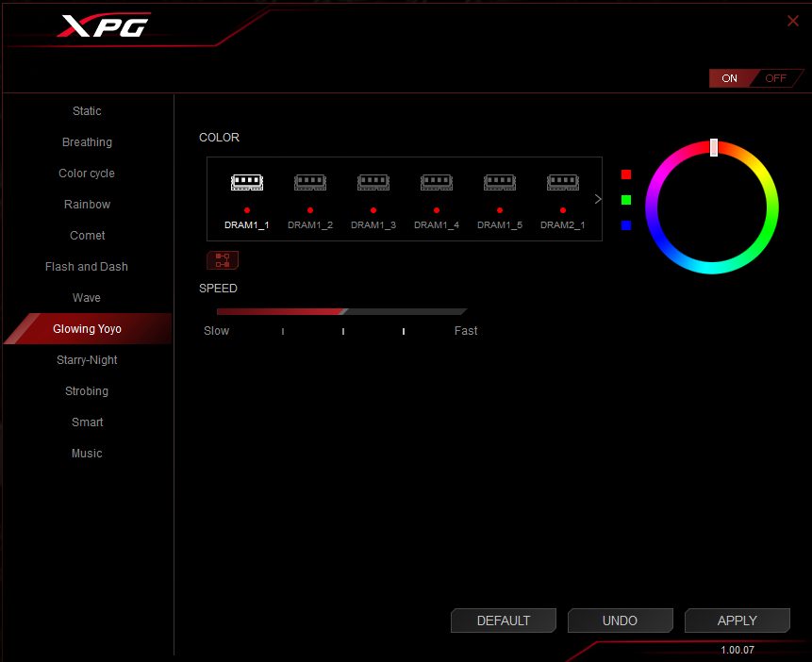Click the red dot under DRAM1_2
Screen dimensions: 812x662
point(310,210)
